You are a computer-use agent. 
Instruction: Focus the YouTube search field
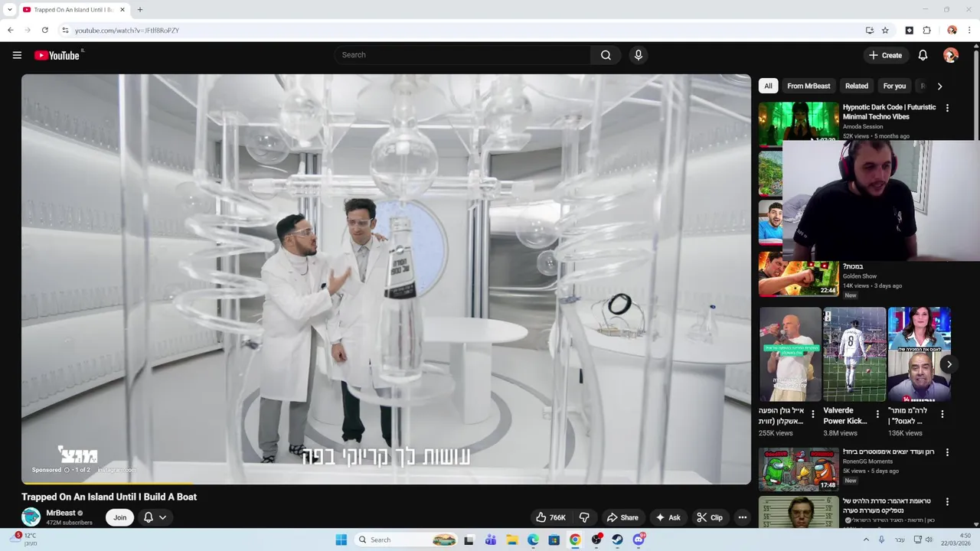click(x=462, y=55)
